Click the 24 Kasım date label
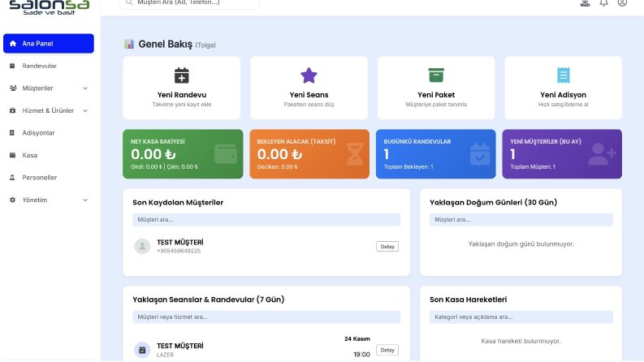 click(357, 339)
